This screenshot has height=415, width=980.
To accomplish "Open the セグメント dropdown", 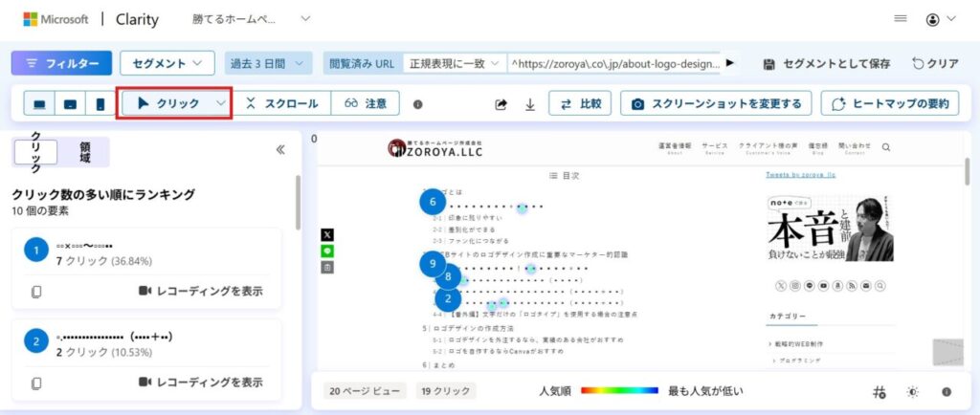I will [x=167, y=63].
